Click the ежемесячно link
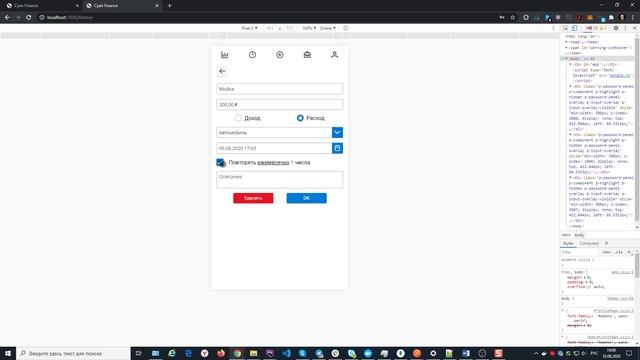The image size is (640, 360). pos(273,162)
